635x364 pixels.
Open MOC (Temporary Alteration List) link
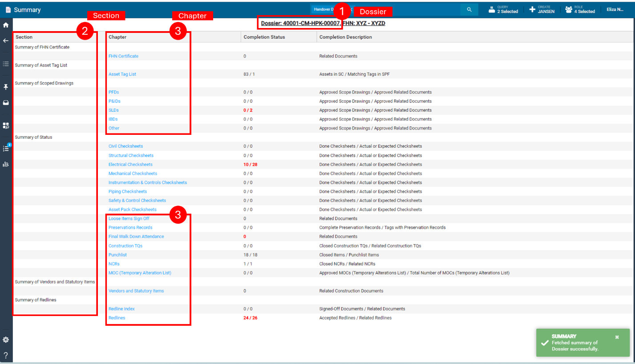click(140, 273)
